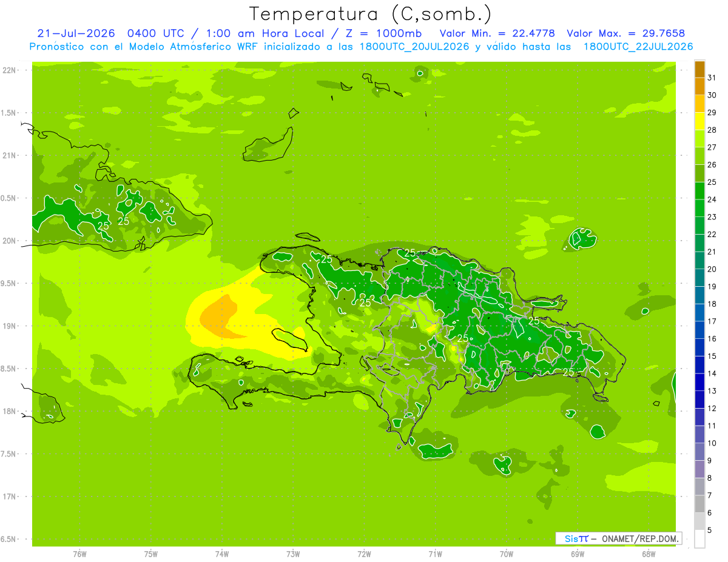Click the legend value 15
The width and height of the screenshot is (728, 562).
click(x=712, y=356)
